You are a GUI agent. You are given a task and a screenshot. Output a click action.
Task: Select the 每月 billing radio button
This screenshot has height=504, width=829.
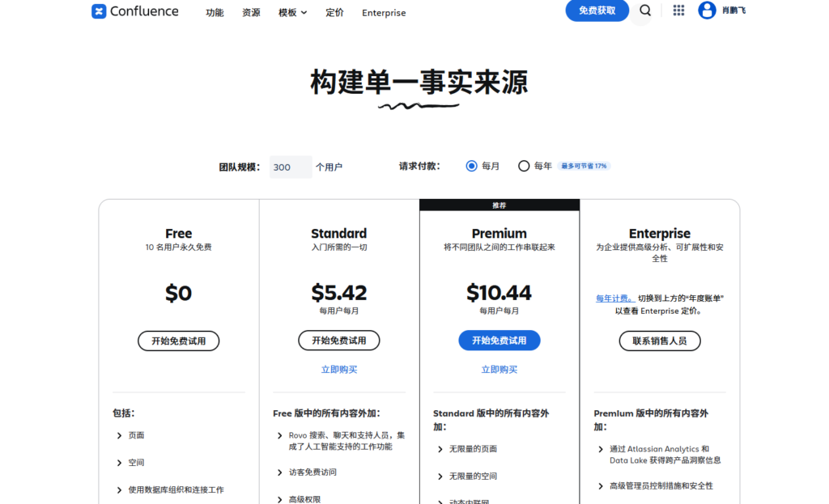point(471,165)
